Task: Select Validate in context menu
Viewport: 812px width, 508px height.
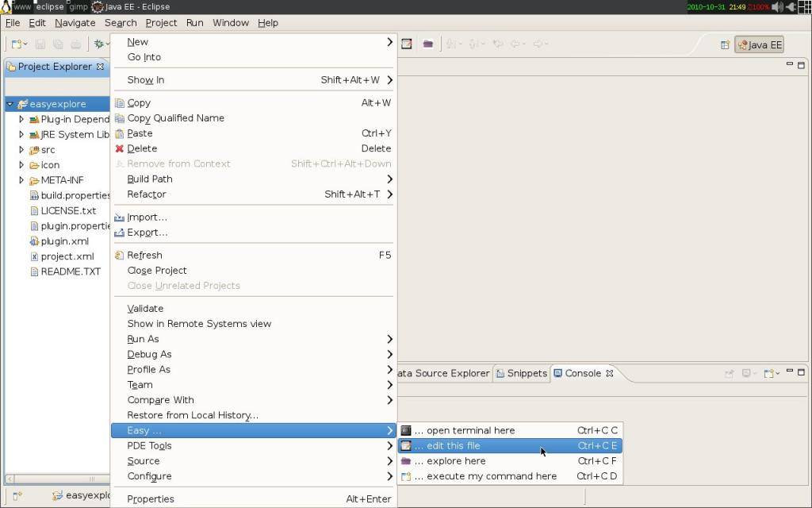Action: pyautogui.click(x=254, y=309)
